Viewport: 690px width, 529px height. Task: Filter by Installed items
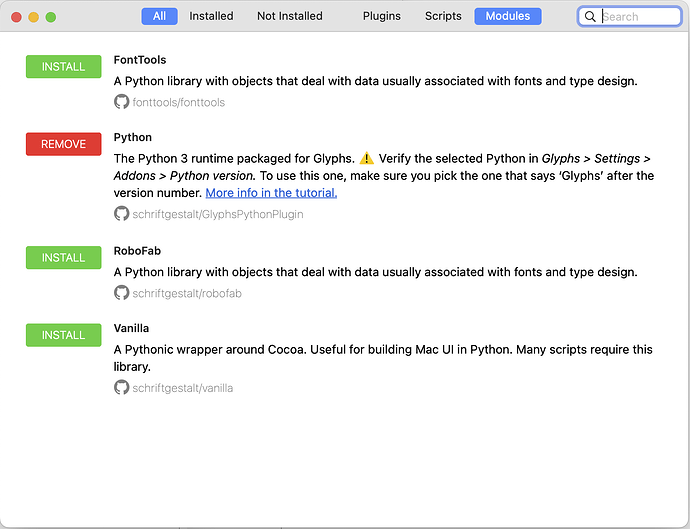click(x=211, y=16)
